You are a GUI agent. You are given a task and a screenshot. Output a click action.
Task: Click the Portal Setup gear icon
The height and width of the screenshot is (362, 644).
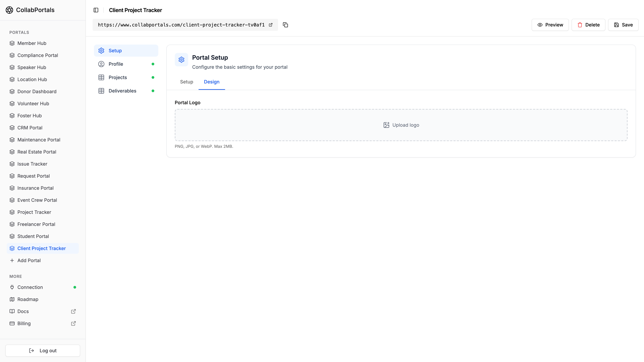point(181,60)
